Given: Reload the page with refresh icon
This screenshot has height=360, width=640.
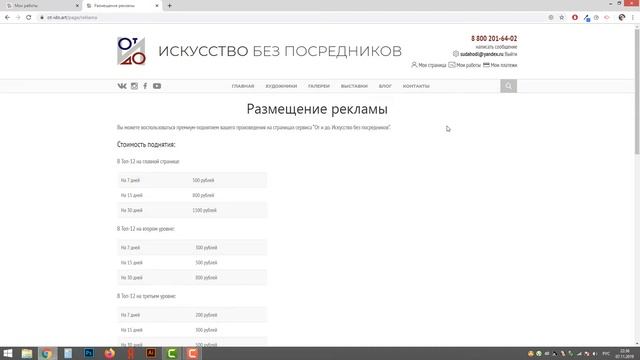Looking at the screenshot, I should click(29, 18).
